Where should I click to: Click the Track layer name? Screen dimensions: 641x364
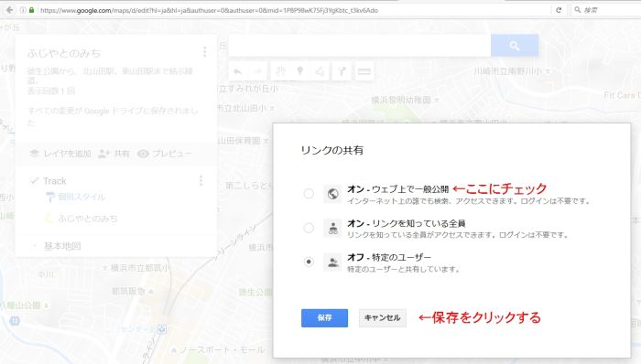[55, 181]
